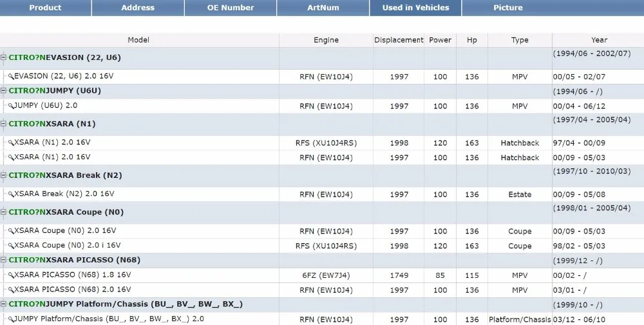
Task: Click year range 97/04 - 00/09
Action: (x=579, y=143)
